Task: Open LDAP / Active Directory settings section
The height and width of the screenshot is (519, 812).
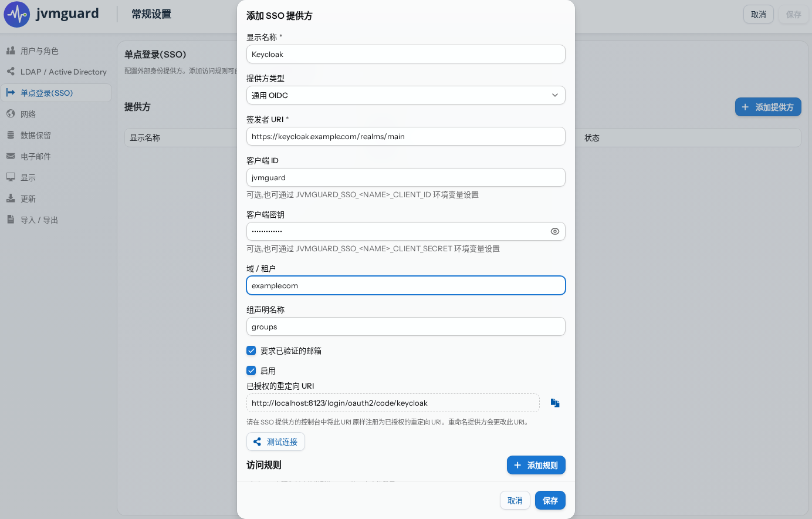Action: 56,72
